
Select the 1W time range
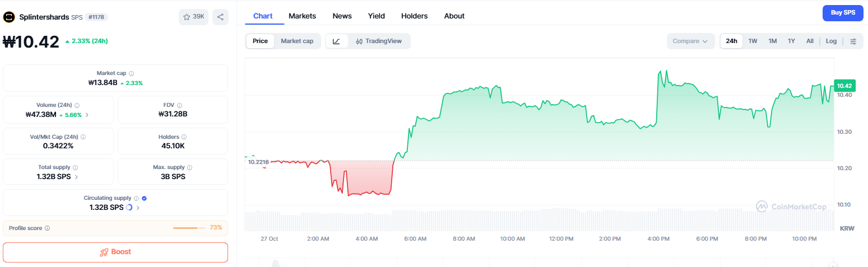click(x=753, y=41)
